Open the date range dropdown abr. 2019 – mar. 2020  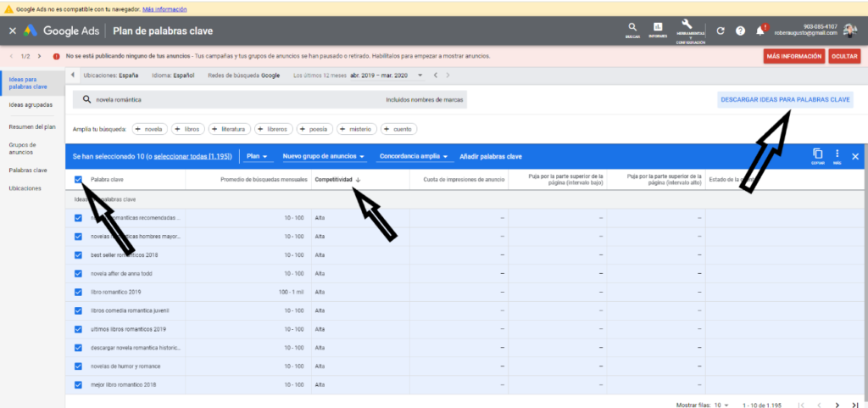[387, 75]
